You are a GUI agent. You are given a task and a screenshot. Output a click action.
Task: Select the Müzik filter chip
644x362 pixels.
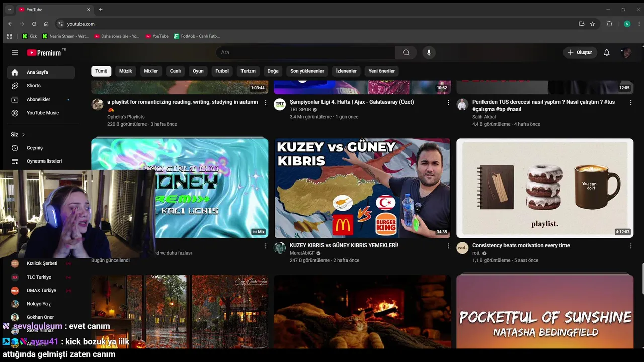(125, 71)
